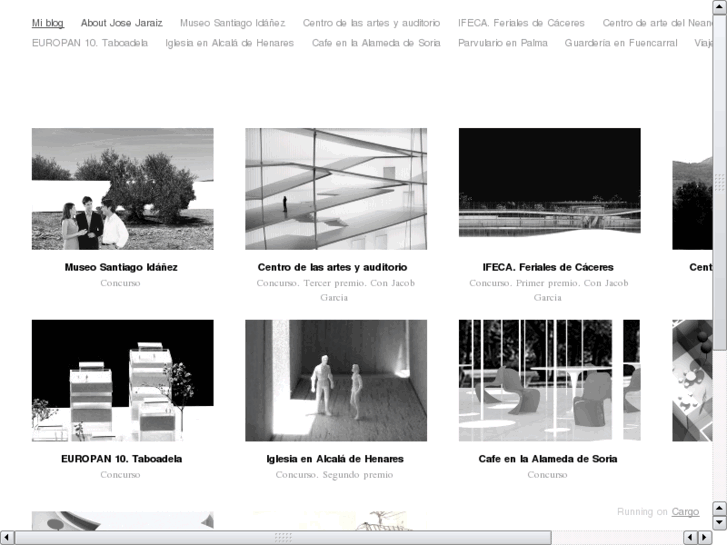Click the Iglesia en Alcalá de Henares title
727x545 pixels.
[x=335, y=459]
